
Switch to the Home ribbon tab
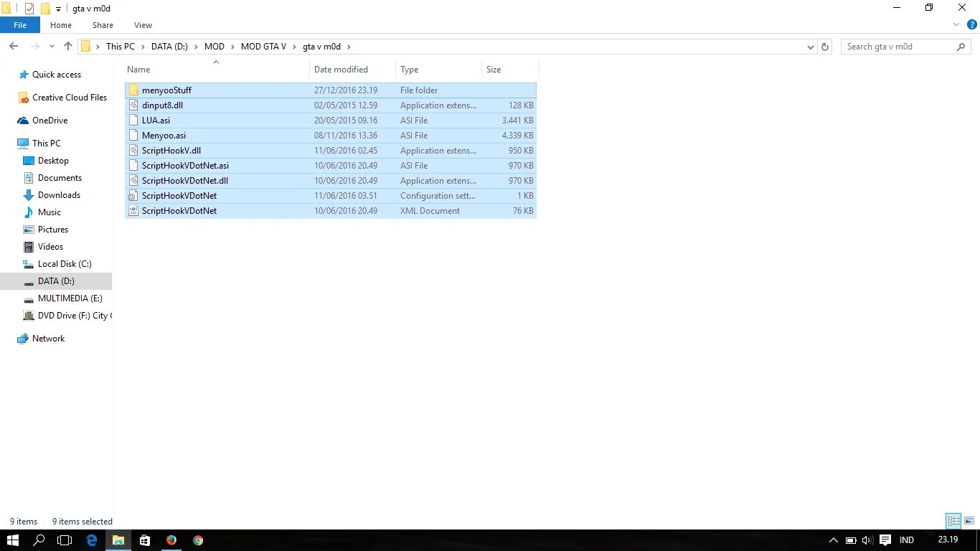coord(61,25)
